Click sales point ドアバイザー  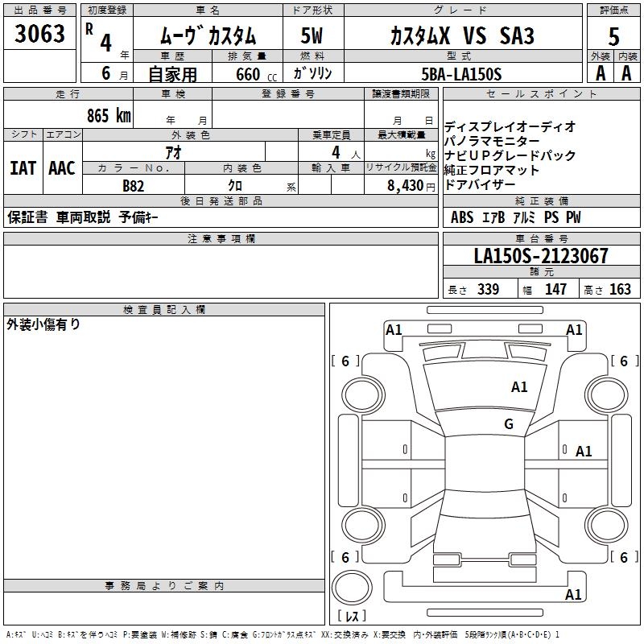tap(480, 185)
